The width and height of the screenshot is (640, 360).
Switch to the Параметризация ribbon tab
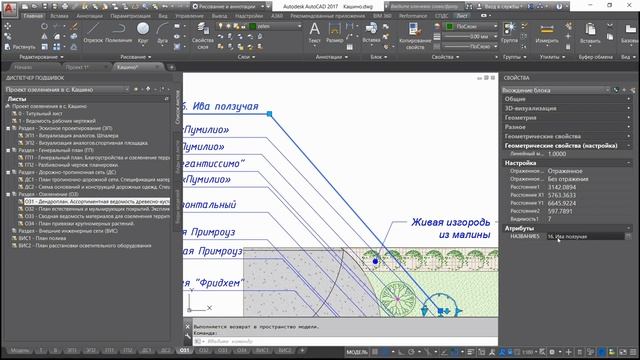[130, 16]
